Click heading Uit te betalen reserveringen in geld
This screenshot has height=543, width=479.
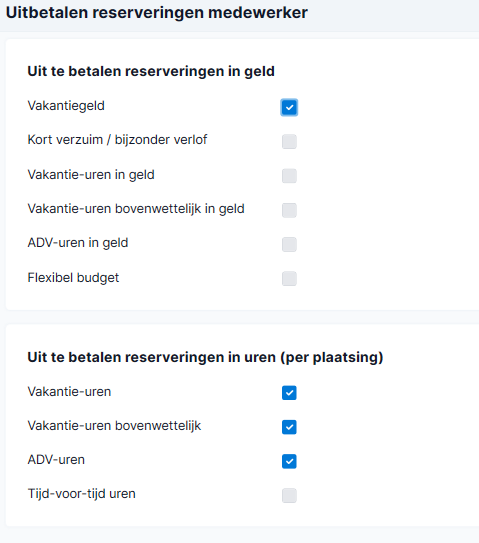coord(151,71)
